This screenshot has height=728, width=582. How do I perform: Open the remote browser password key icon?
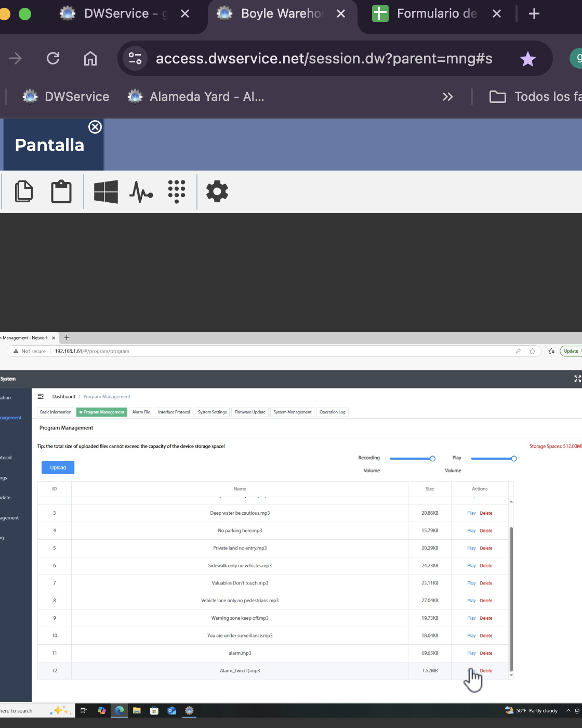(518, 351)
